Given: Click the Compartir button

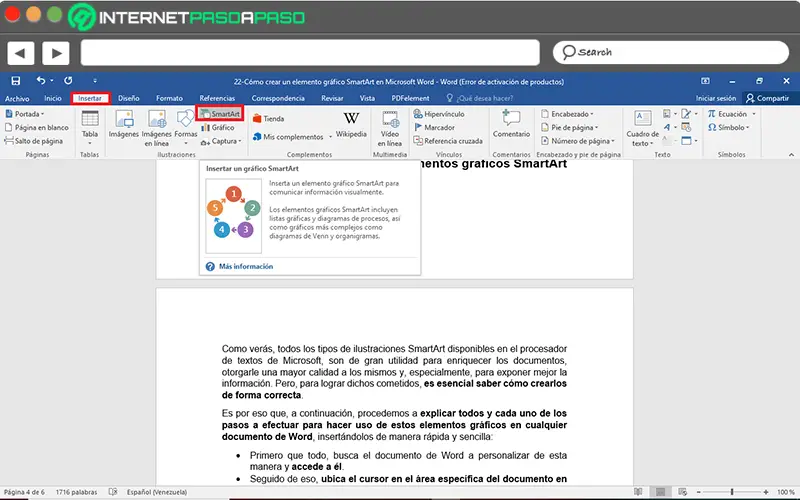Looking at the screenshot, I should click(x=767, y=98).
